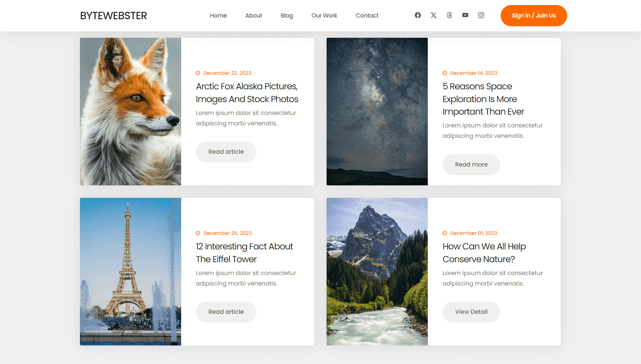Open the Instagram social icon
641x364 pixels.
click(x=481, y=15)
